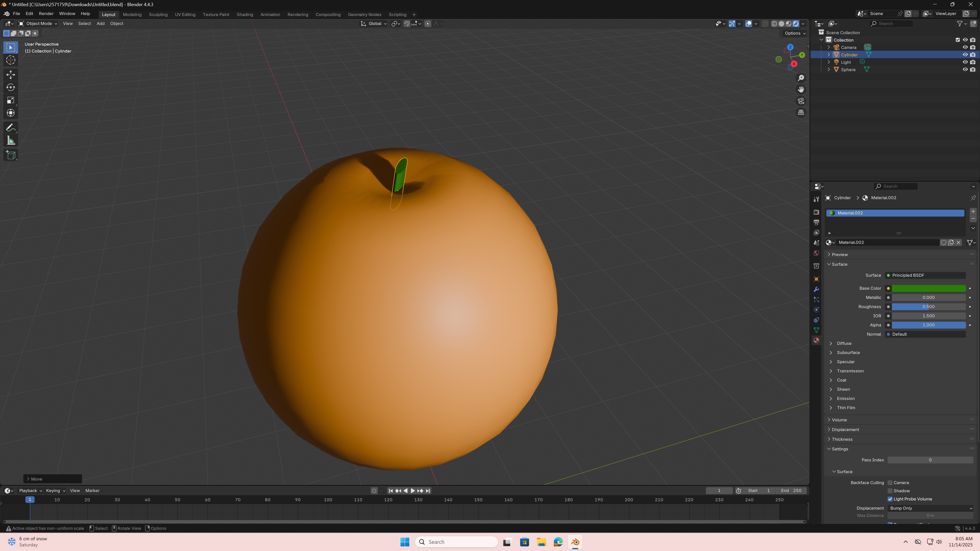This screenshot has height=551, width=980.
Task: Select the Measure tool
Action: tap(11, 141)
